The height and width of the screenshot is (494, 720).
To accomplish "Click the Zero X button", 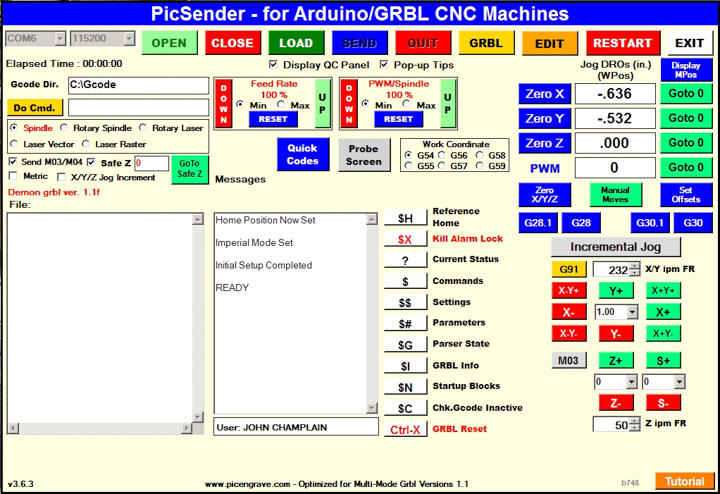I will [x=545, y=94].
